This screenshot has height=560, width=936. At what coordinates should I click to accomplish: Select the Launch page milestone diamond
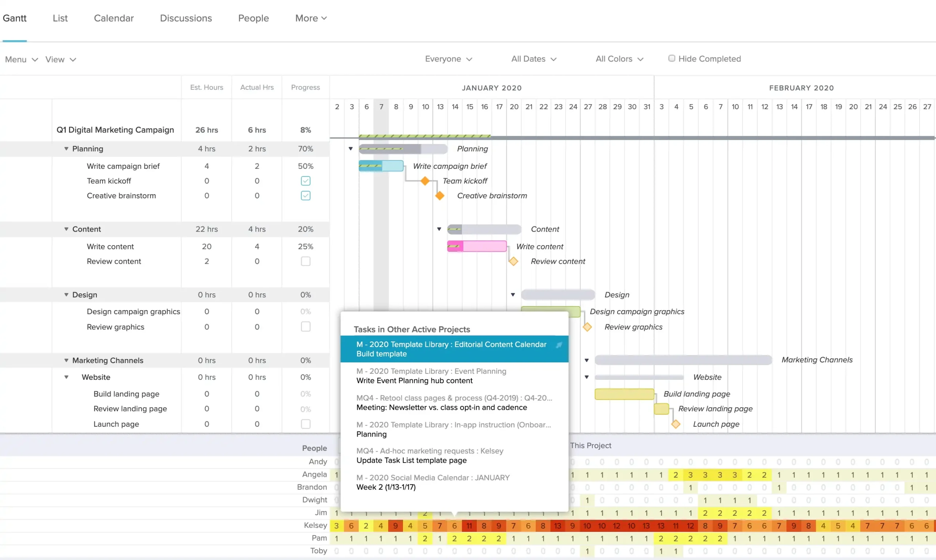point(676,424)
